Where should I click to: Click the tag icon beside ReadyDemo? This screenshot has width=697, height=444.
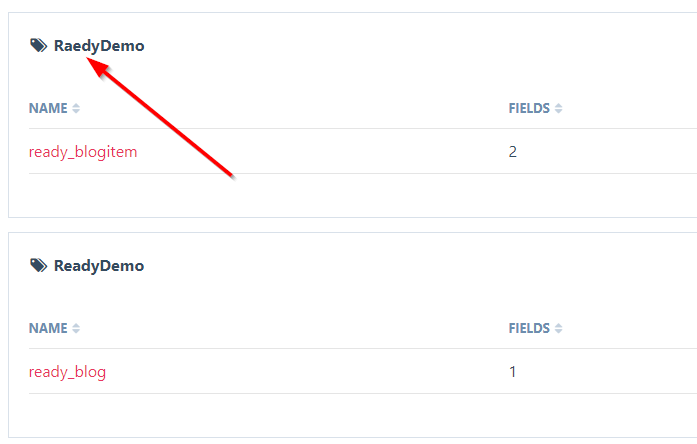[38, 265]
